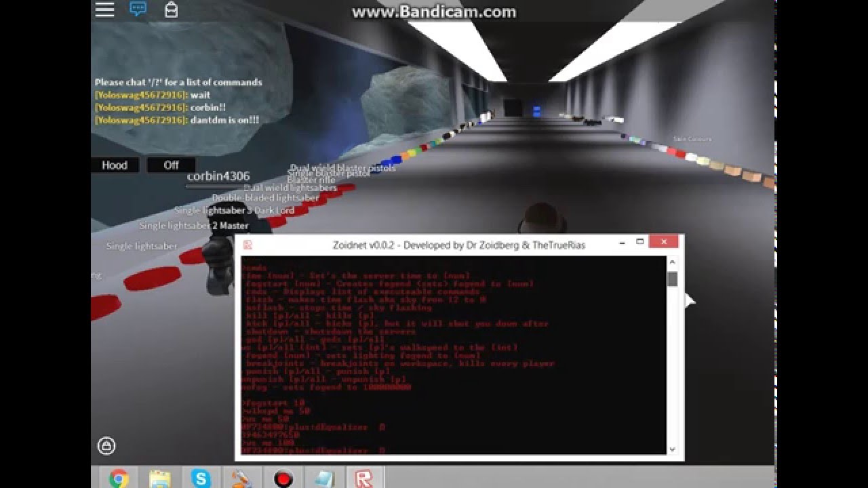This screenshot has height=488, width=868.
Task: Select 'Dual wield lightsabers' label
Action: [290, 188]
